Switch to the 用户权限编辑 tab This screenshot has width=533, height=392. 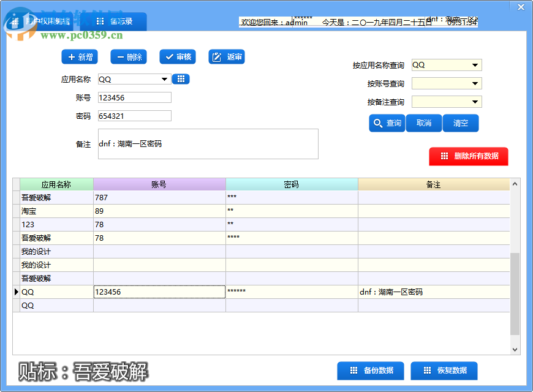(x=49, y=21)
